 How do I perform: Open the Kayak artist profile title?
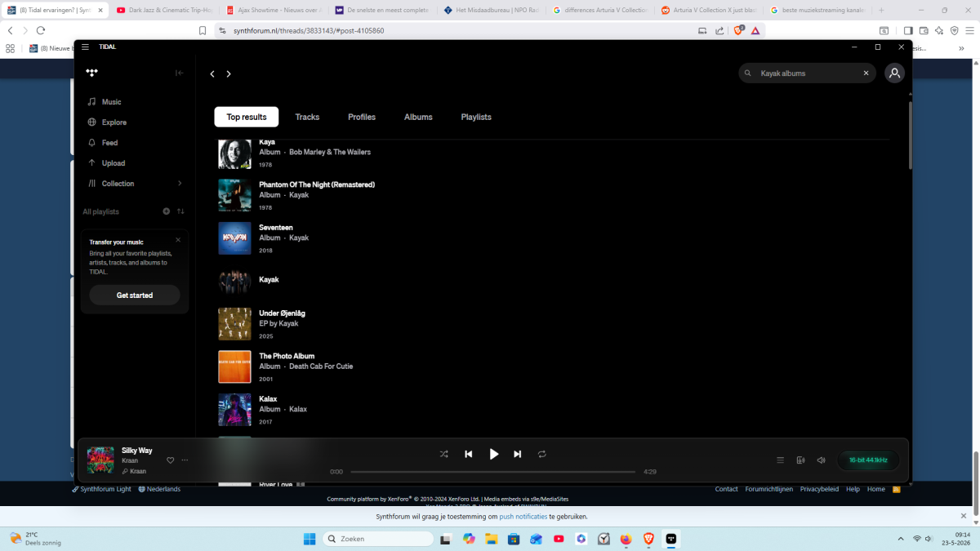269,279
